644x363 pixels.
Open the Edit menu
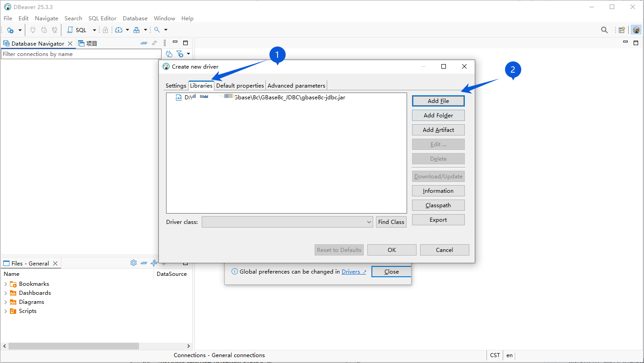tap(23, 19)
